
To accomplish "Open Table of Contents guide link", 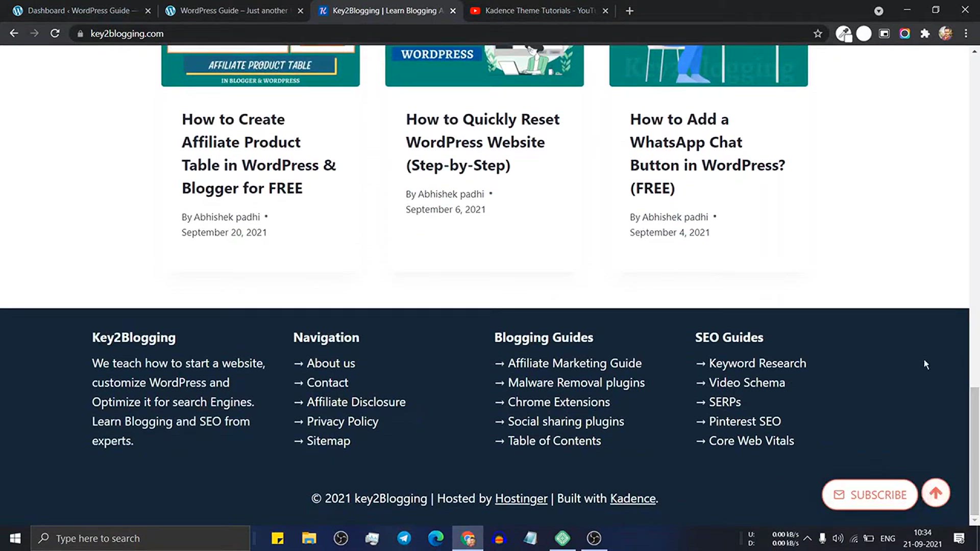I will coord(554,441).
